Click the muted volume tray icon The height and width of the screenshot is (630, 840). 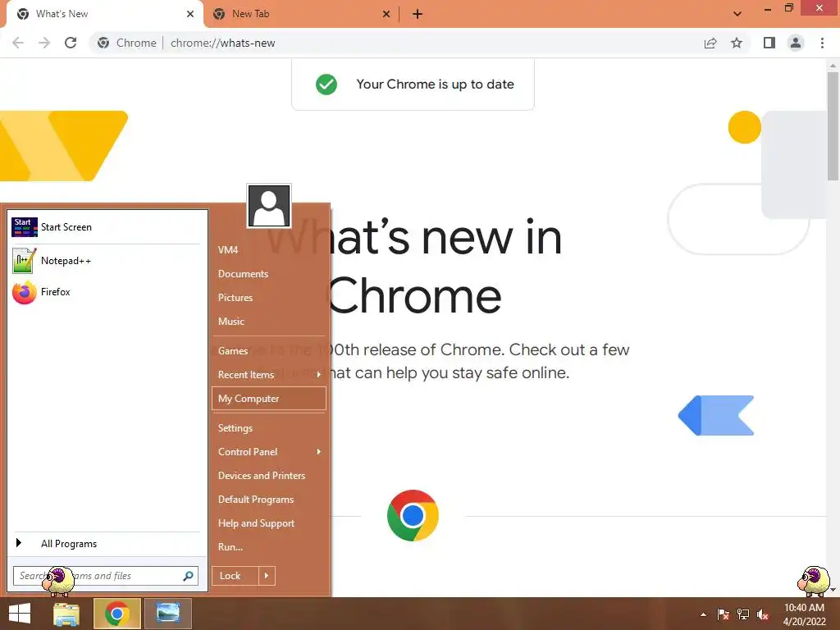(x=763, y=614)
